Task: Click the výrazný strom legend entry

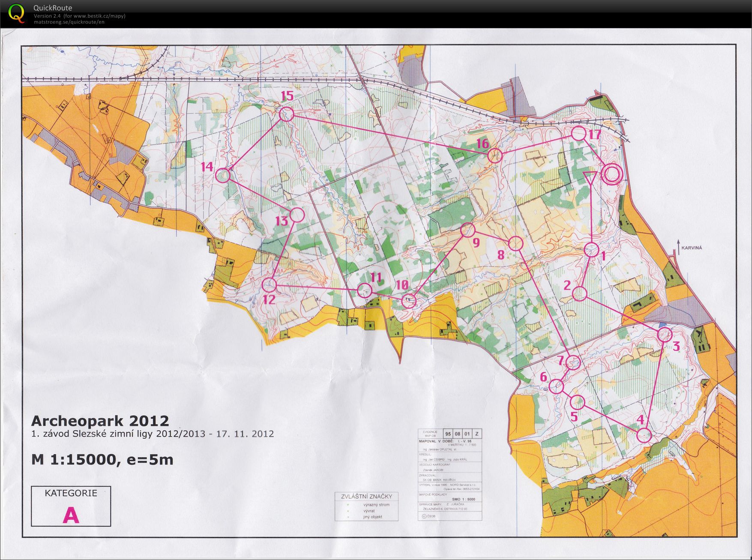Action: pyautogui.click(x=376, y=505)
